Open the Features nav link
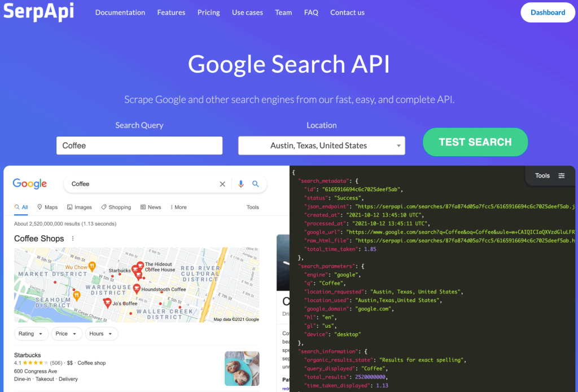The image size is (578, 392). [x=171, y=12]
